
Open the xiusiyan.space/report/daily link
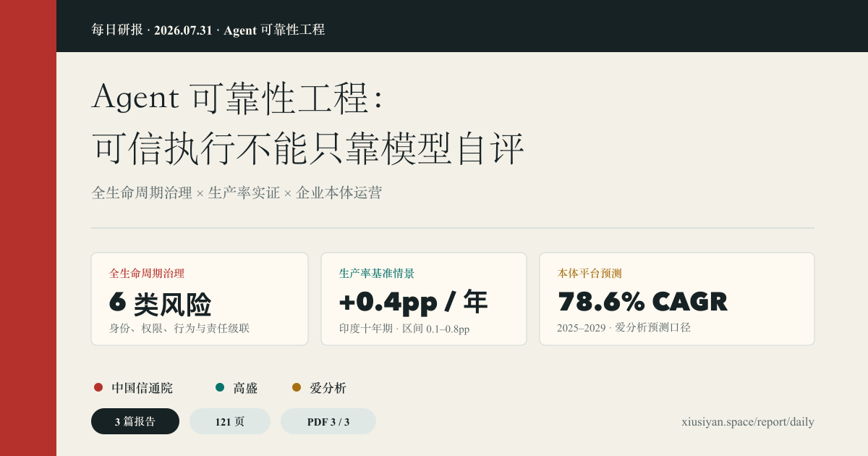tap(748, 421)
